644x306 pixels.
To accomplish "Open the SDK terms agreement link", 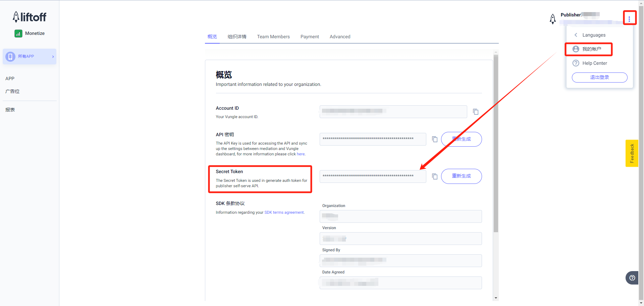I will (x=284, y=212).
